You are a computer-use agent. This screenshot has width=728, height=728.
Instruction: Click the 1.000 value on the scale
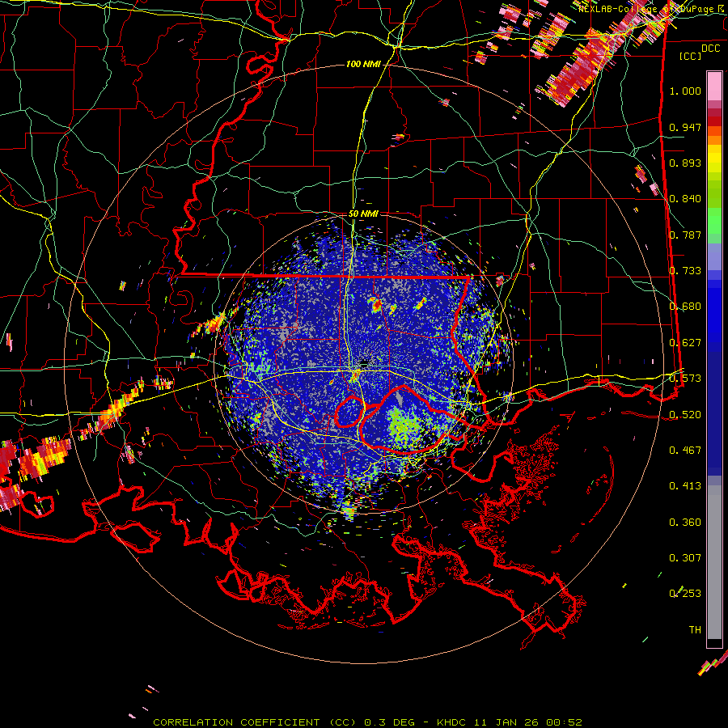685,91
